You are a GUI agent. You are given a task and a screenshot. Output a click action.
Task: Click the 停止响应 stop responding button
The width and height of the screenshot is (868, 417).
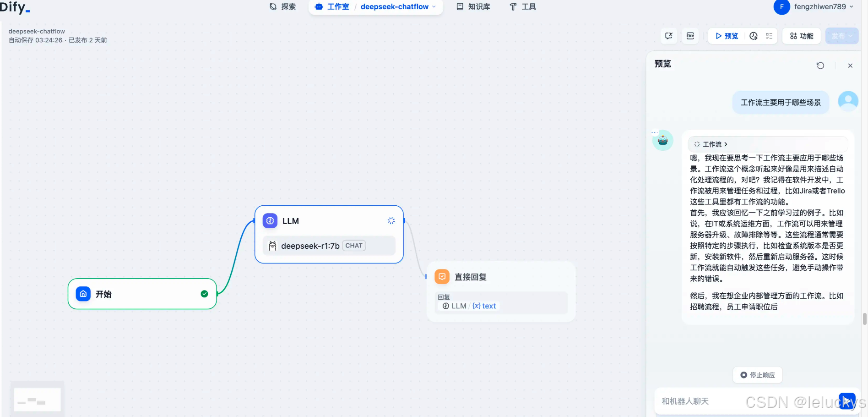click(x=758, y=375)
